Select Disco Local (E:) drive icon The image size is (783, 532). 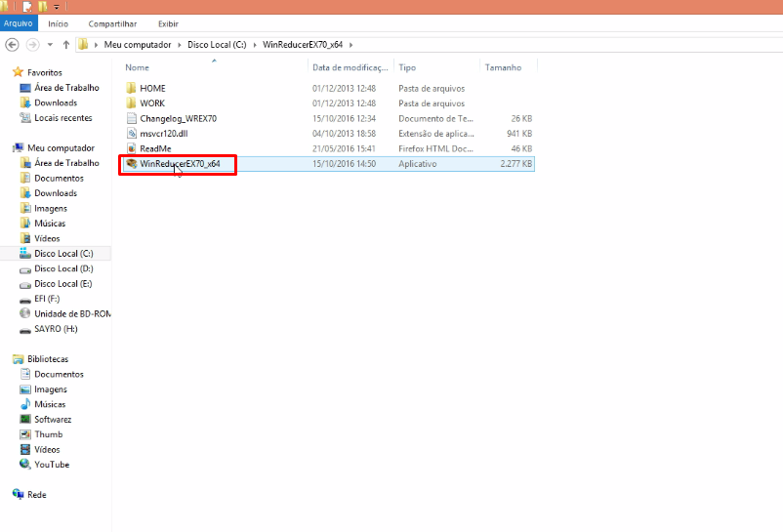25,284
